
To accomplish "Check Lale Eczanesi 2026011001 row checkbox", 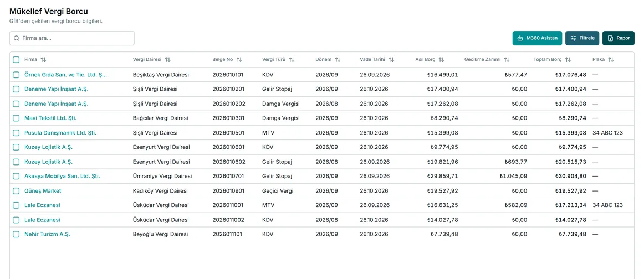I will pos(16,205).
